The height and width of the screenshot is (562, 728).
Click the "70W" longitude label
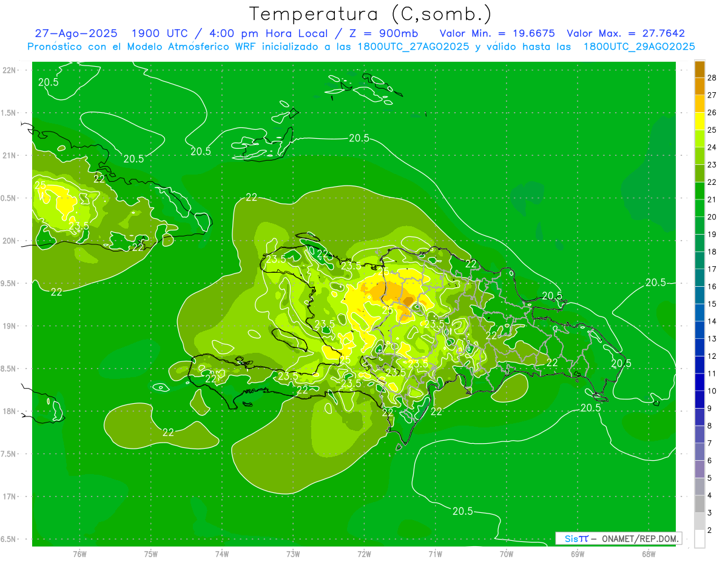click(506, 554)
